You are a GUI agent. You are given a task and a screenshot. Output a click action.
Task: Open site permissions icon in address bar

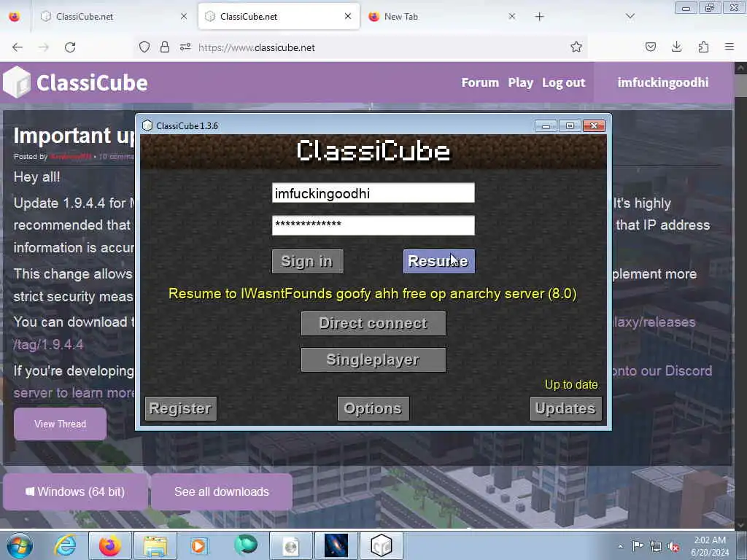coord(185,47)
